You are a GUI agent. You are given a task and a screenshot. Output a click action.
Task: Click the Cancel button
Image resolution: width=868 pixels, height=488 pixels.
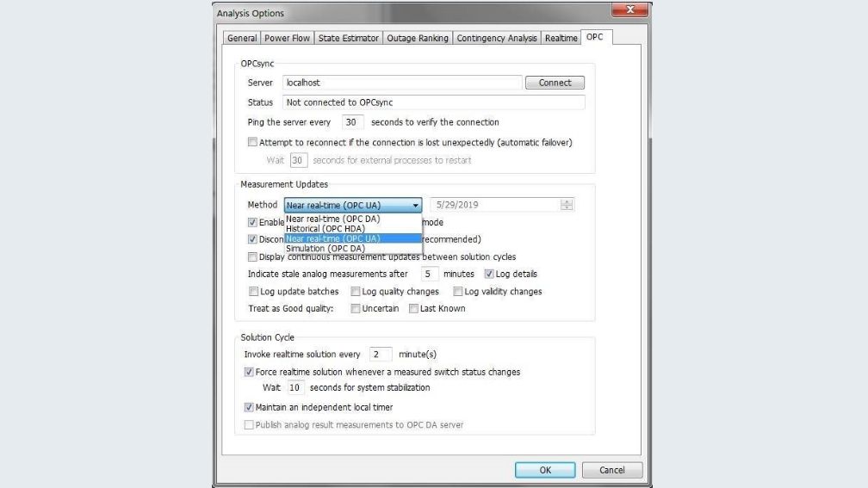611,470
